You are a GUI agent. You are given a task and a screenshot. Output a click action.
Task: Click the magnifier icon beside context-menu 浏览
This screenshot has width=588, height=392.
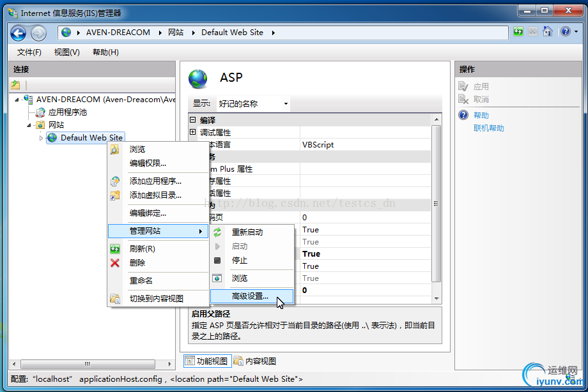(114, 149)
